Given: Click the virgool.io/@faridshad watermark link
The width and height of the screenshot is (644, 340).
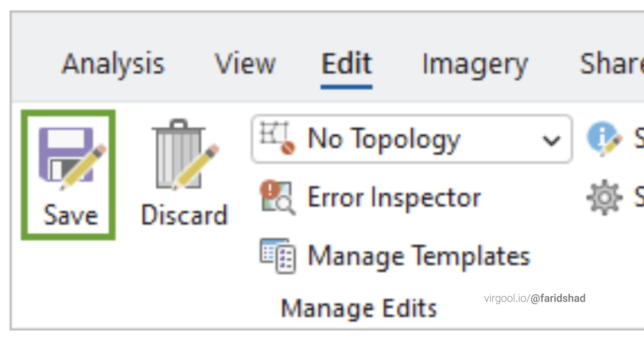Looking at the screenshot, I should click(535, 298).
